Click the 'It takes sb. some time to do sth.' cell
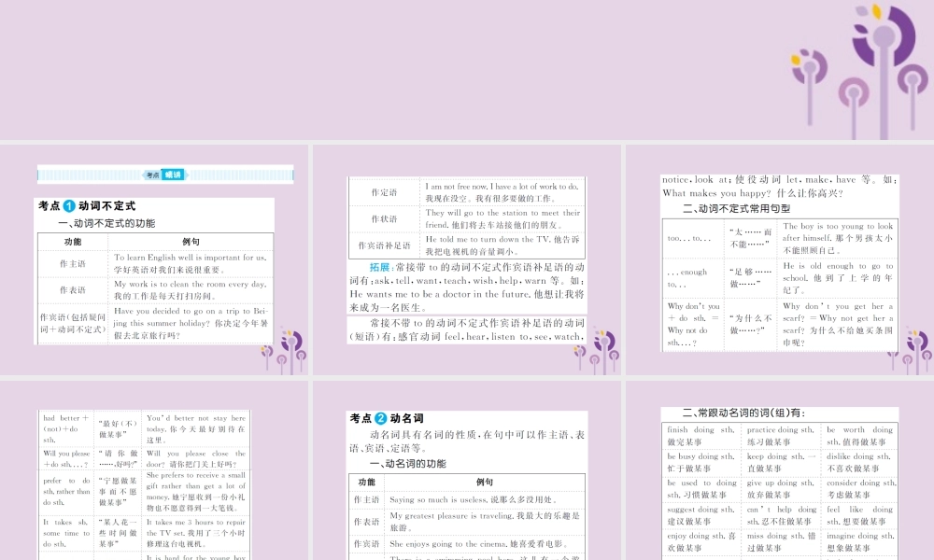The width and height of the screenshot is (934, 560). (66, 533)
